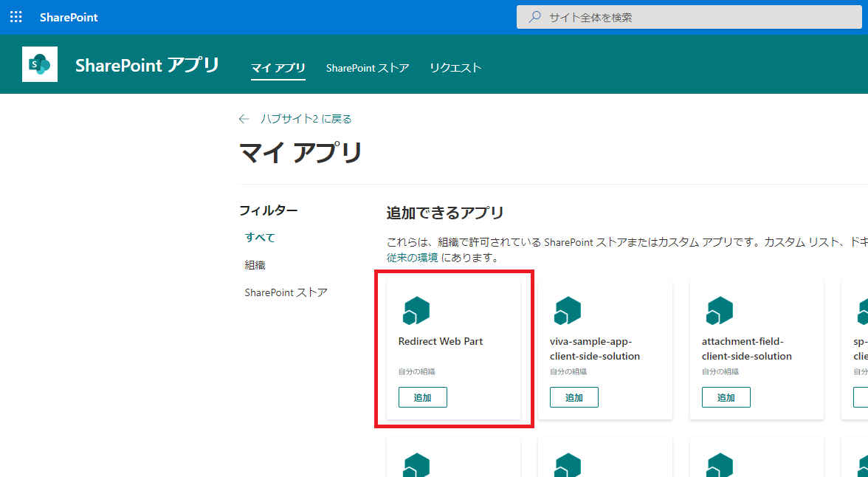Click the viva-sample-app app icon
The width and height of the screenshot is (868, 477).
[x=568, y=310]
